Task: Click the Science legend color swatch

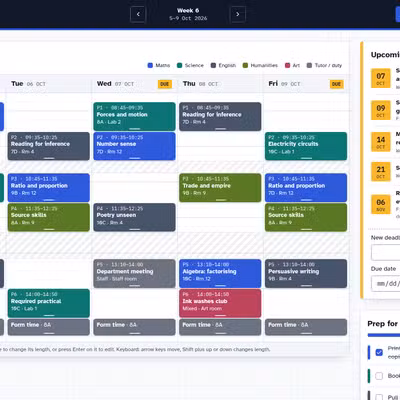Action: click(x=180, y=65)
